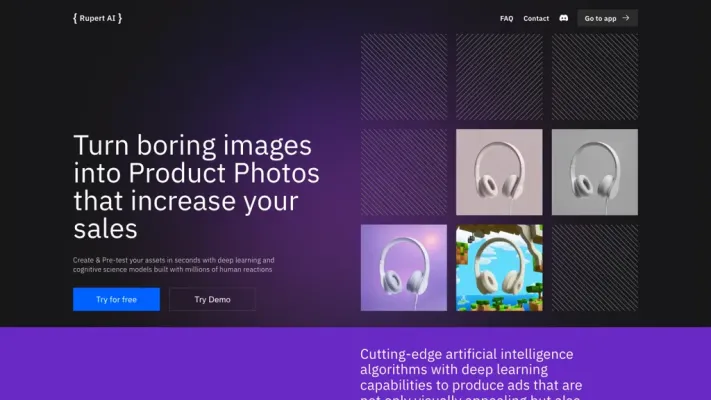Viewport: 711px width, 400px height.
Task: Click the "Go to app" button label
Action: pyautogui.click(x=600, y=18)
